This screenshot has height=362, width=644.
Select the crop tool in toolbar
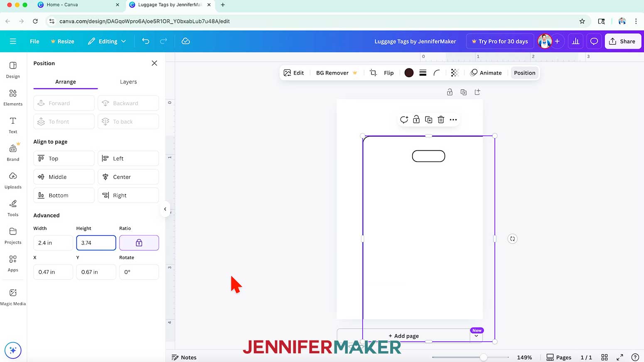click(373, 73)
